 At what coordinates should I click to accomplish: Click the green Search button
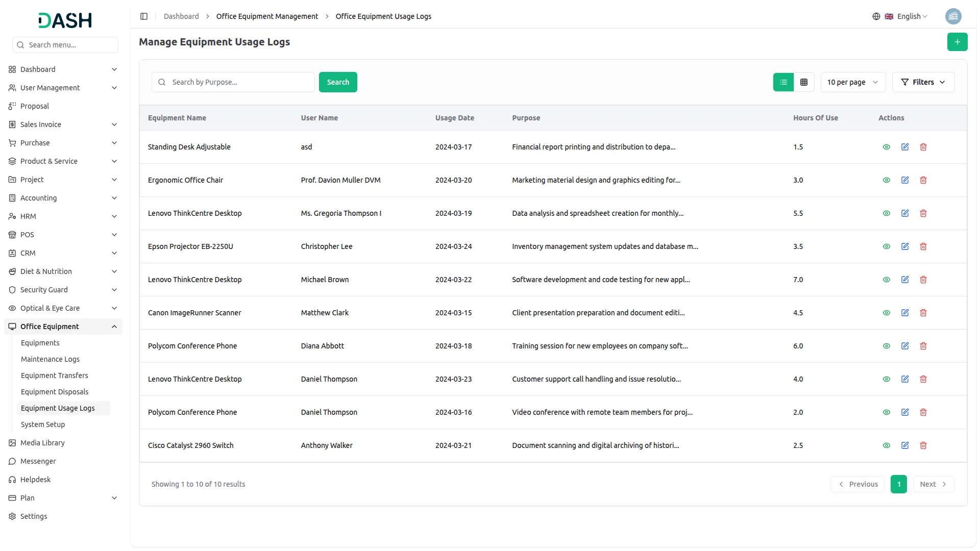[337, 82]
